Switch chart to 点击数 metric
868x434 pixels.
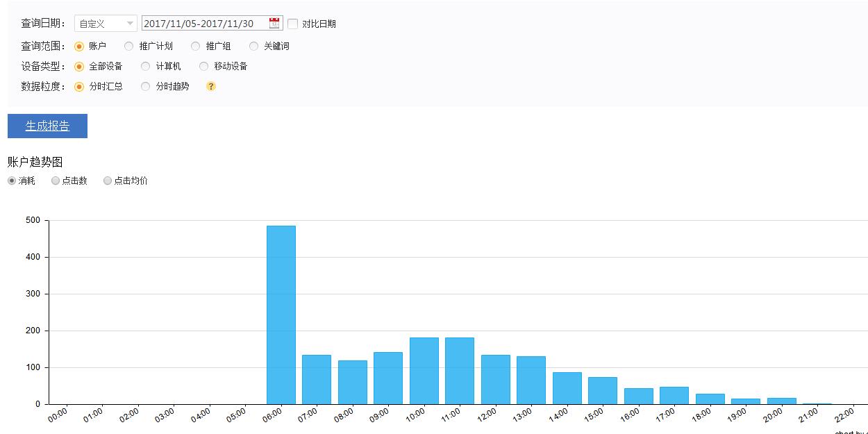point(56,181)
